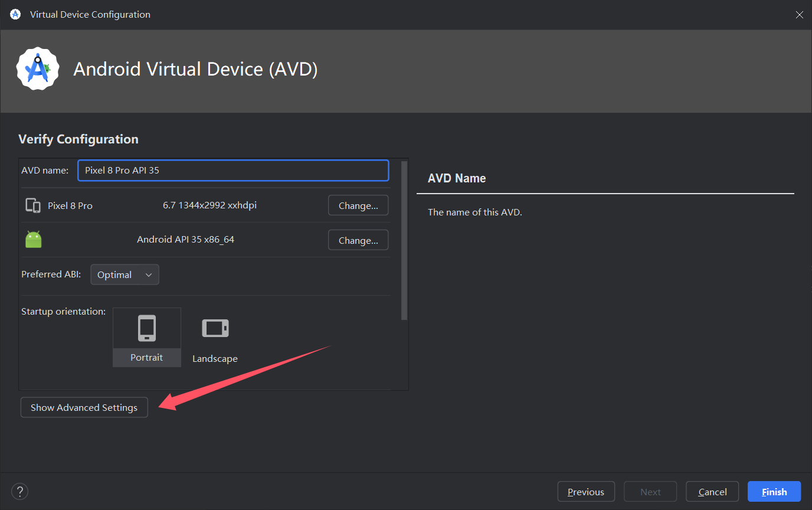Close the Virtual Device Configuration dialog
This screenshot has height=510, width=812.
800,15
